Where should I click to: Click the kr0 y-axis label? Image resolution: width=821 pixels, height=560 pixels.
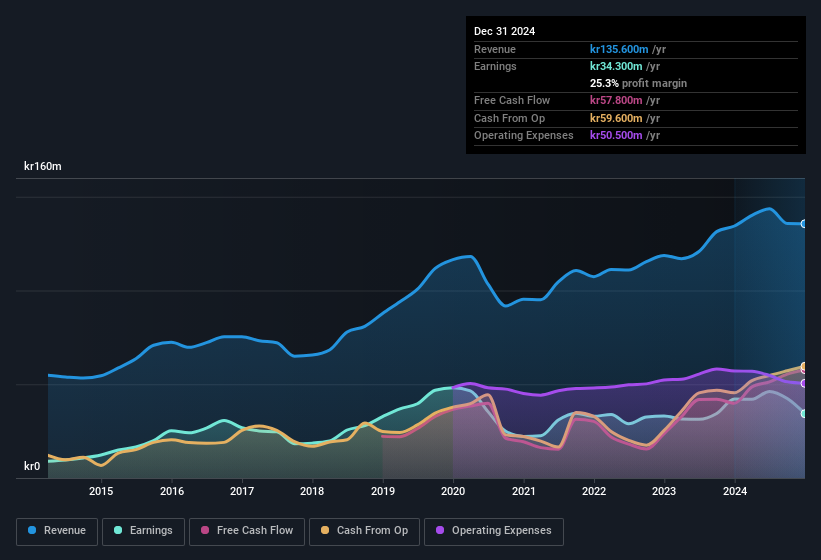pos(32,466)
